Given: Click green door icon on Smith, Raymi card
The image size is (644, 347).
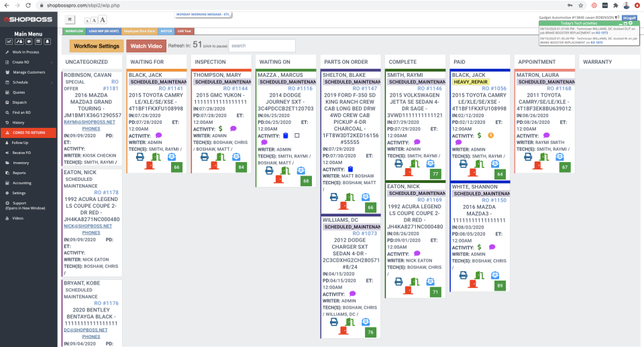Looking at the screenshot, I should (x=415, y=163).
